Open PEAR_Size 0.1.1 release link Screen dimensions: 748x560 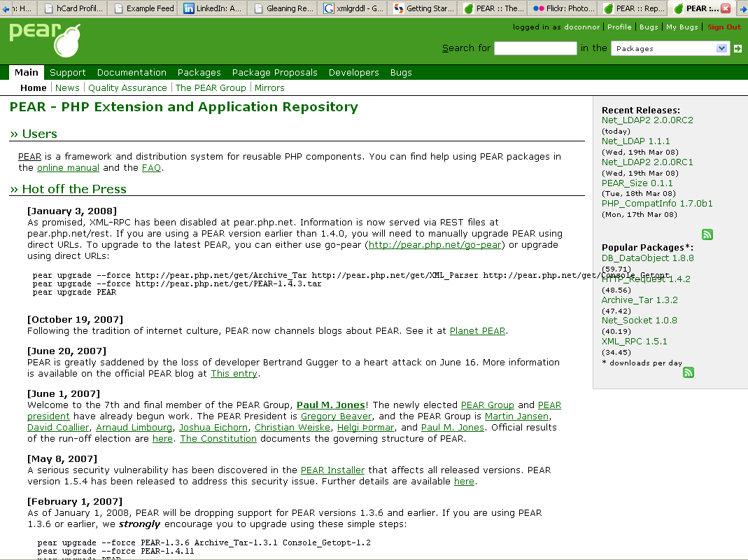(637, 183)
